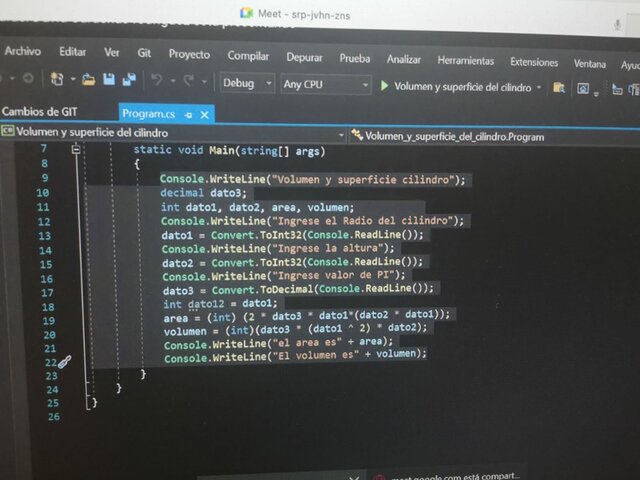Screen dimensions: 640x480
Task: Click line number 19 in gutter
Action: pos(49,321)
